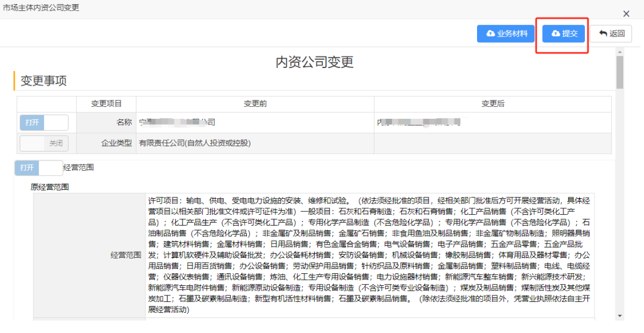Viewport: 644px width, 333px height.
Task: Click the 内资公司变更 page title
Action: [315, 62]
